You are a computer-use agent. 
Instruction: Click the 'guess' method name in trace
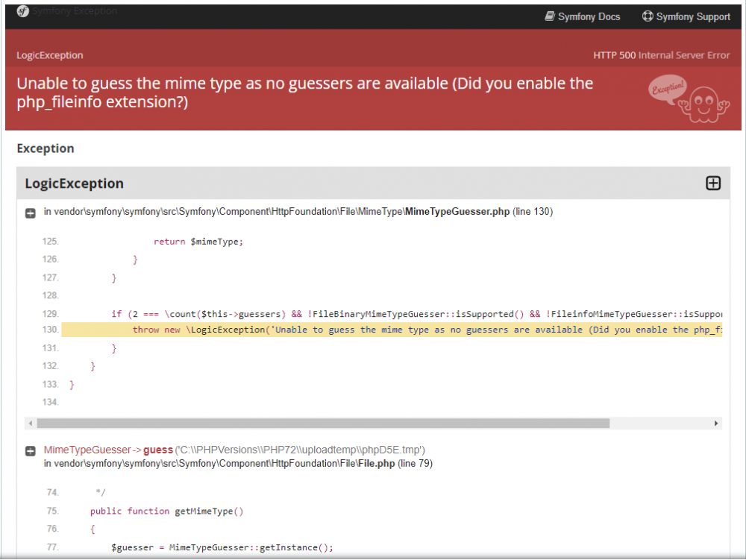pyautogui.click(x=158, y=450)
